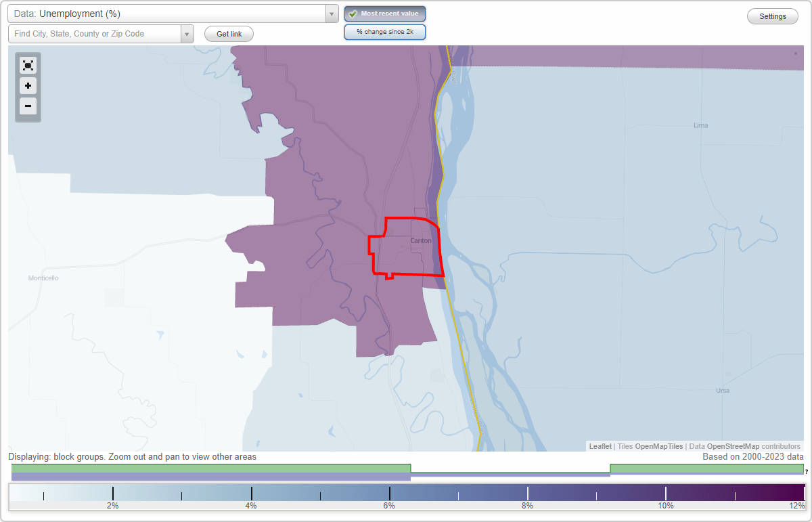Viewport: 812px width, 522px height.
Task: Click the 6% mark on the color legend
Action: (x=390, y=505)
